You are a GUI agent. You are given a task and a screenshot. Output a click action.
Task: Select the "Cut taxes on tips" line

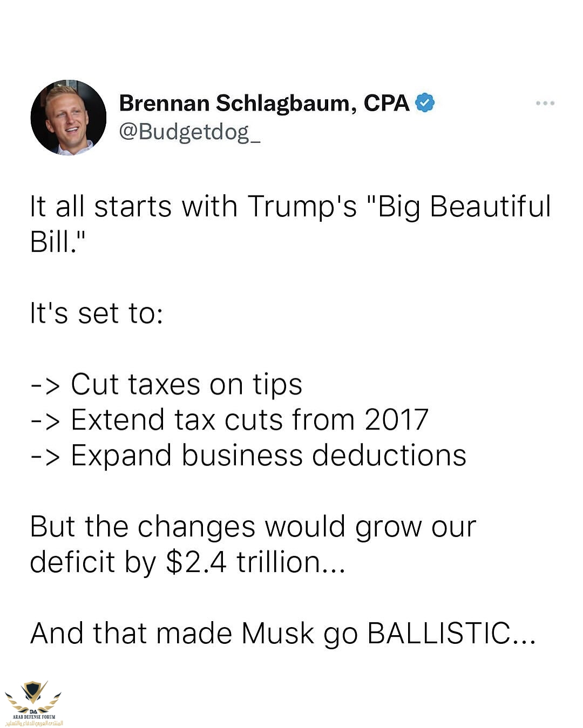(186, 384)
